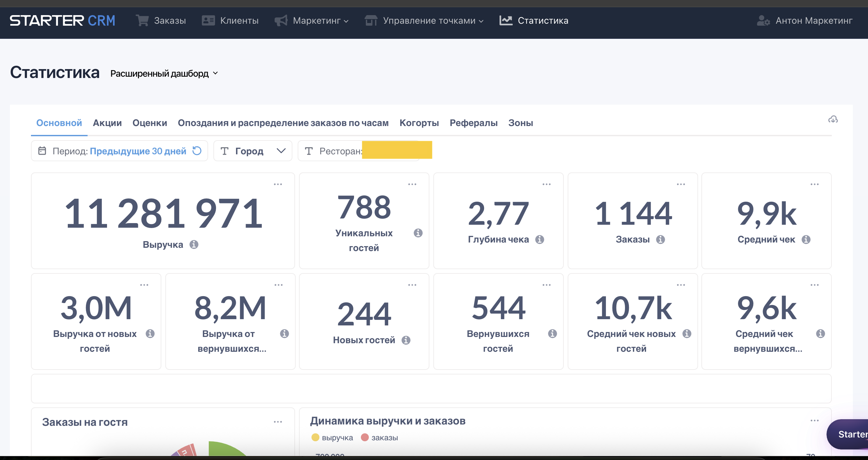The width and height of the screenshot is (868, 460).
Task: Switch to the Когорты tab
Action: 419,123
